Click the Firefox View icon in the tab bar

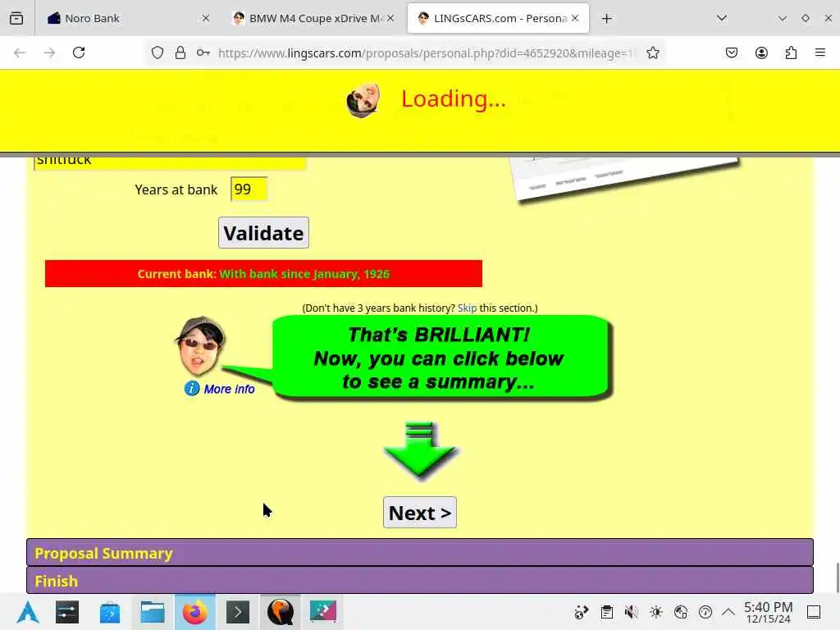point(16,18)
